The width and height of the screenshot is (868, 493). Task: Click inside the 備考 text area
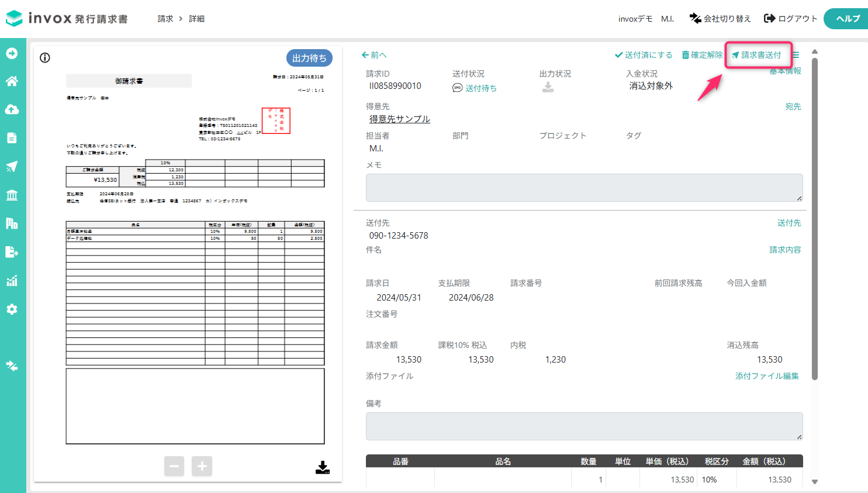584,426
